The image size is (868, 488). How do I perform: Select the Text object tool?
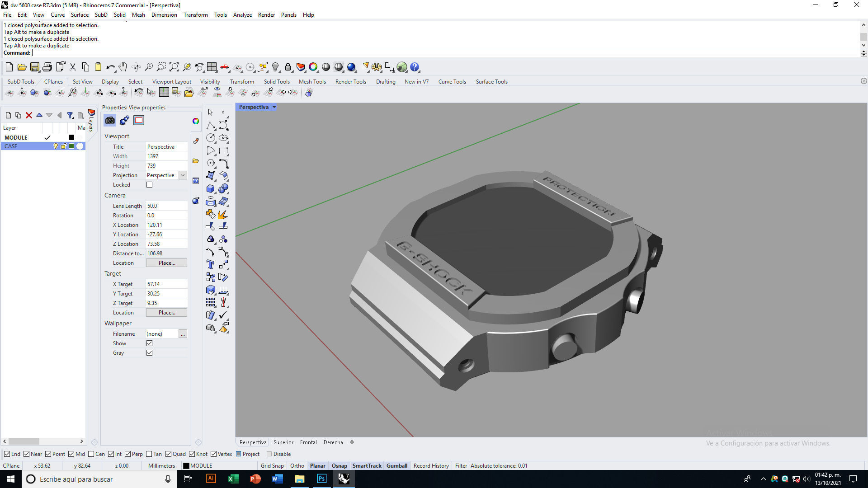pyautogui.click(x=210, y=264)
